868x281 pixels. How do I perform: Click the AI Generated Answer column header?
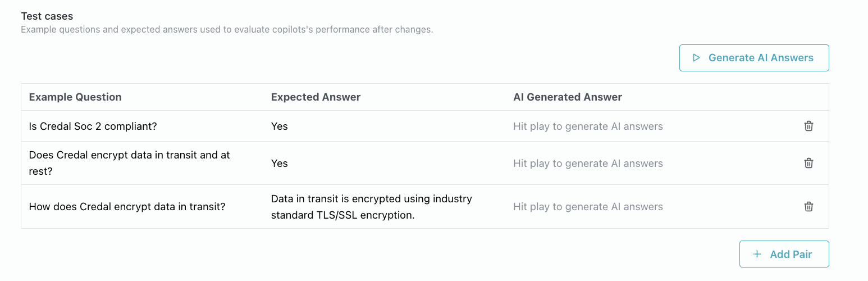click(568, 97)
